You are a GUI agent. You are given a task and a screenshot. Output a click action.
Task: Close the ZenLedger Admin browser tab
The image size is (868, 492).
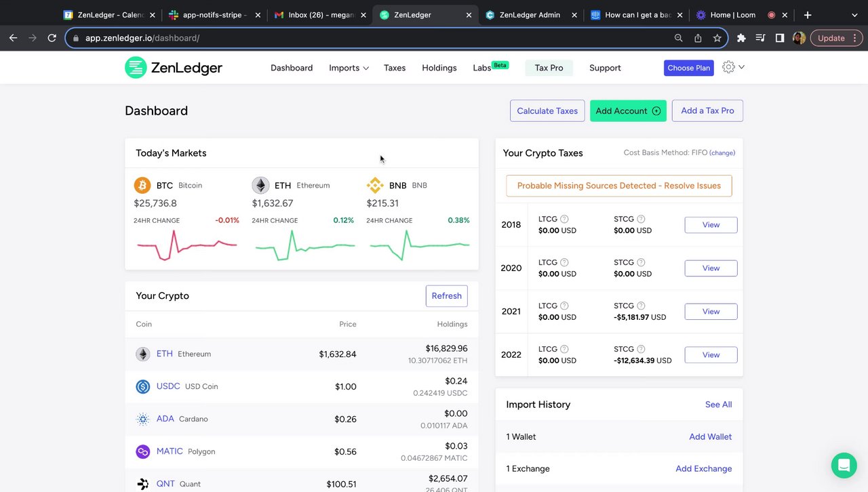(x=575, y=15)
